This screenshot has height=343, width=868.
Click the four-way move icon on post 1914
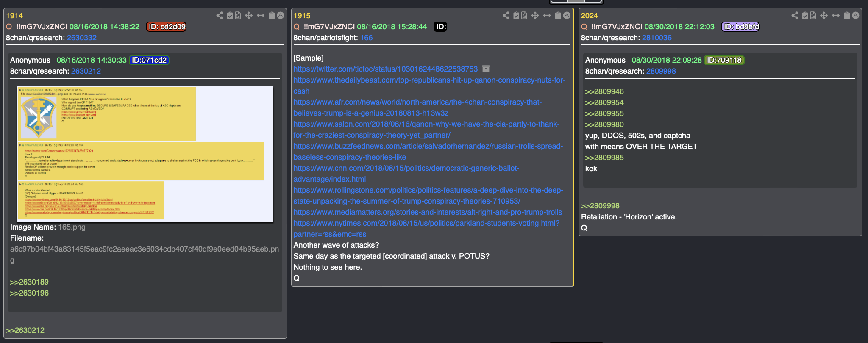pyautogui.click(x=249, y=16)
